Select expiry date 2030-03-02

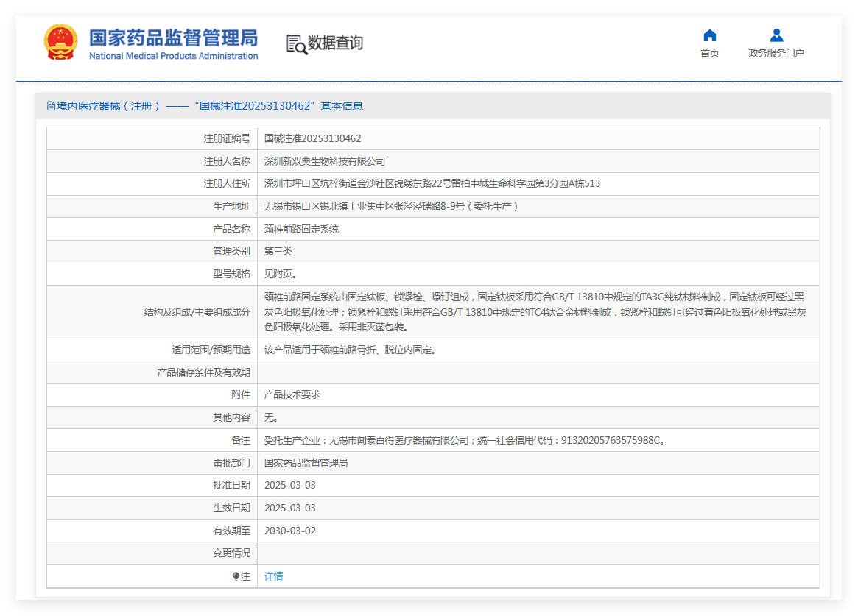coord(290,531)
